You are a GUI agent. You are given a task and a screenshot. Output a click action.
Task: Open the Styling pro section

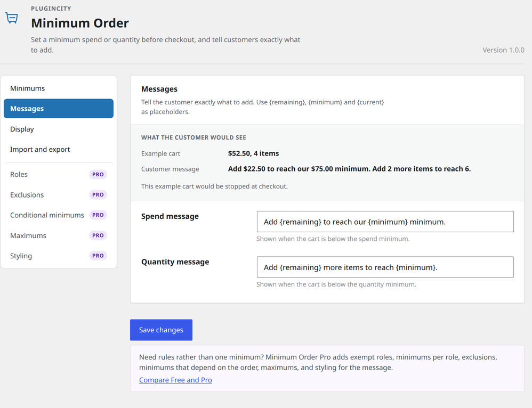pyautogui.click(x=58, y=256)
